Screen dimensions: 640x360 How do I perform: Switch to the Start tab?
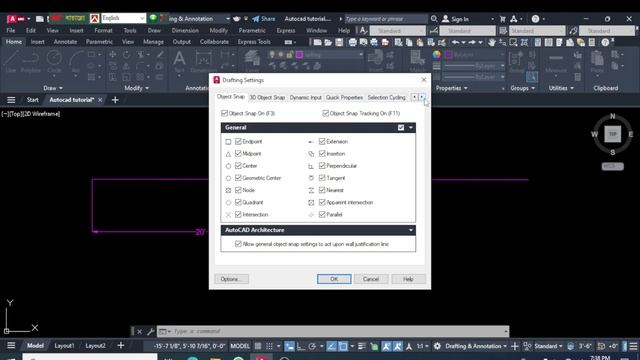pyautogui.click(x=32, y=100)
